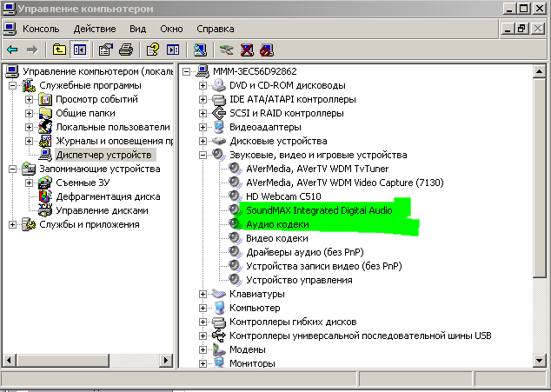The image size is (551, 392).
Task: Expand the Компьютер category
Action: [202, 308]
